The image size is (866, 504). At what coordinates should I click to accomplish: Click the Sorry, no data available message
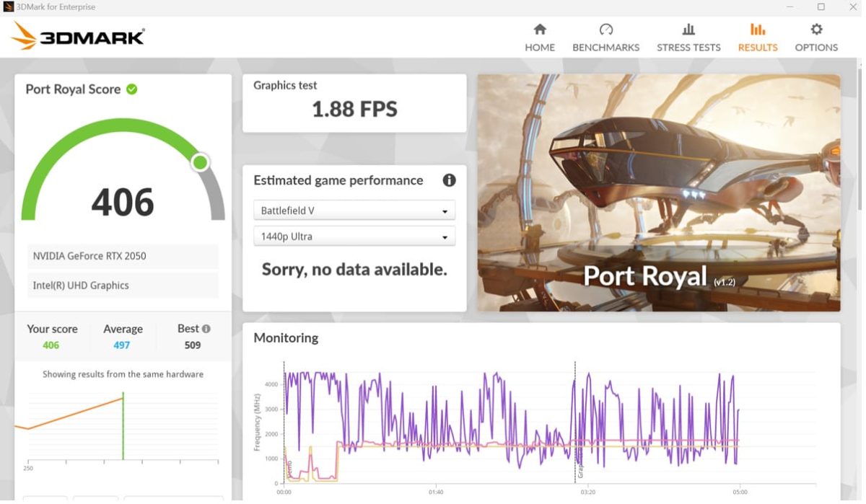(x=354, y=270)
